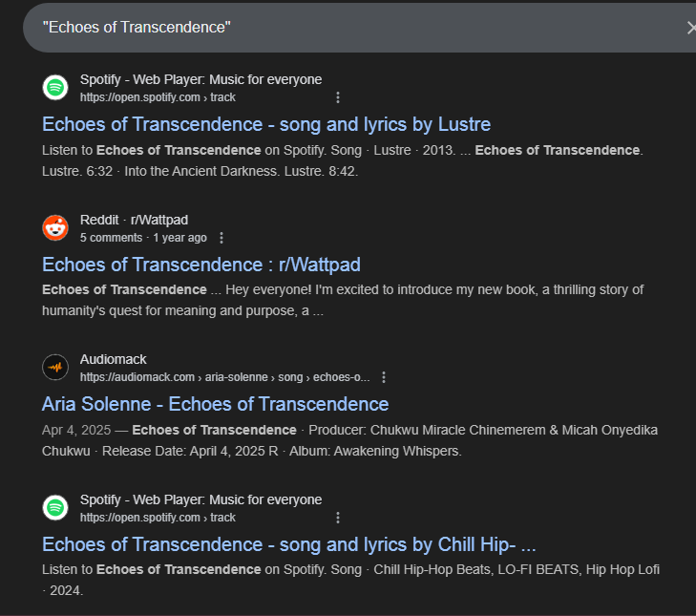696x616 pixels.
Task: Click the first Spotify favicon for Lustre result
Action: point(55,88)
